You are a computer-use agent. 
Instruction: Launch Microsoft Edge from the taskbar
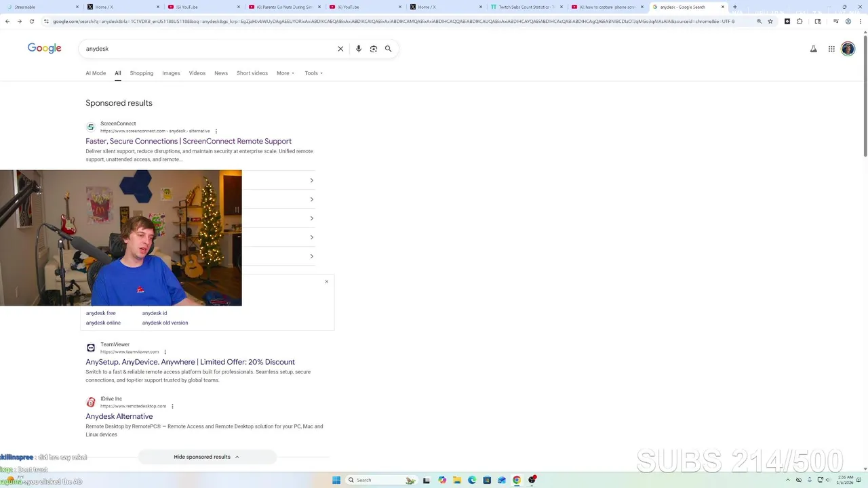click(x=472, y=480)
